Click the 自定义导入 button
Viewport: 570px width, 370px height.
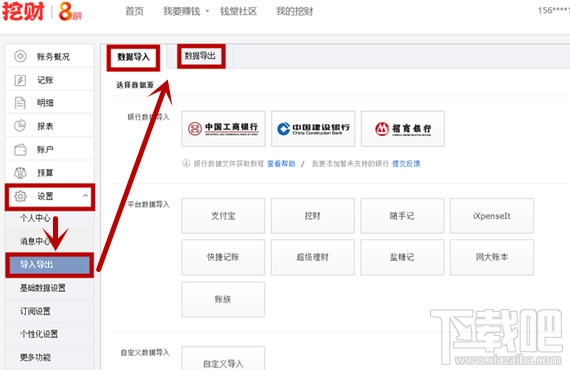223,358
